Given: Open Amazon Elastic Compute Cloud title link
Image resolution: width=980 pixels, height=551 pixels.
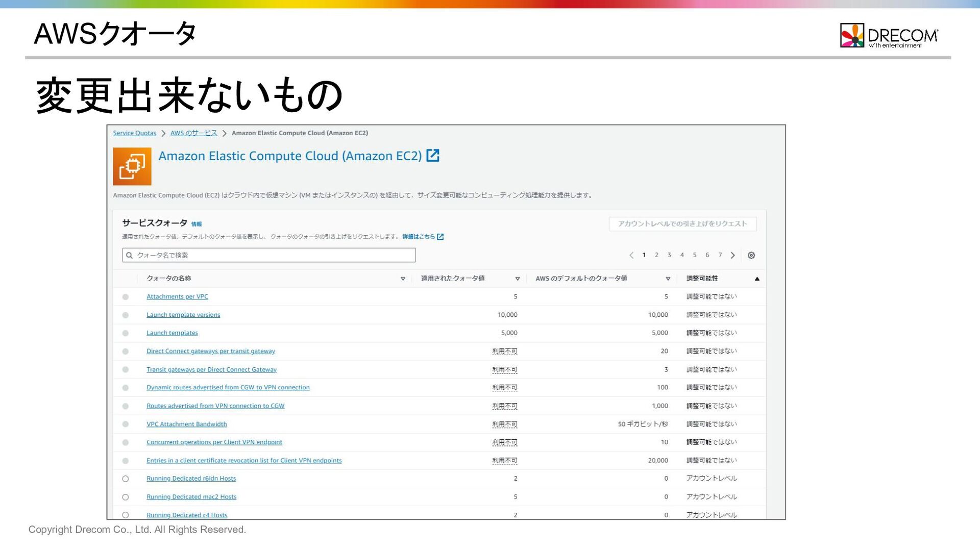Looking at the screenshot, I should [290, 156].
